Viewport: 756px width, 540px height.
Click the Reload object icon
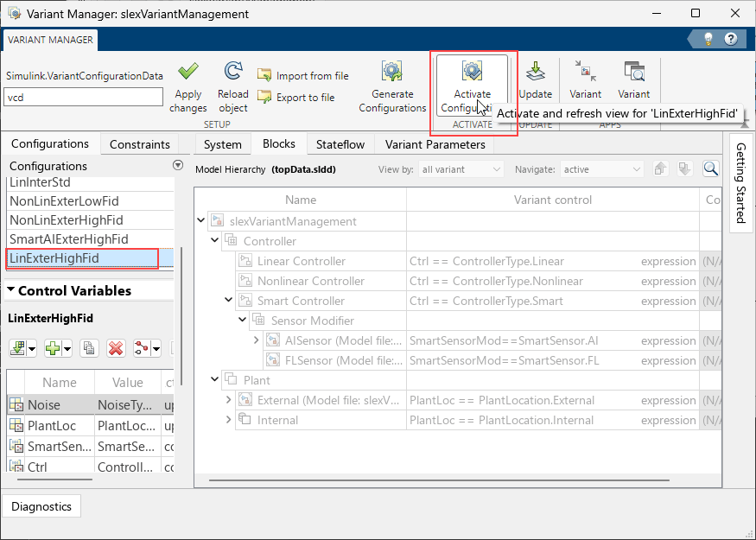coord(233,71)
